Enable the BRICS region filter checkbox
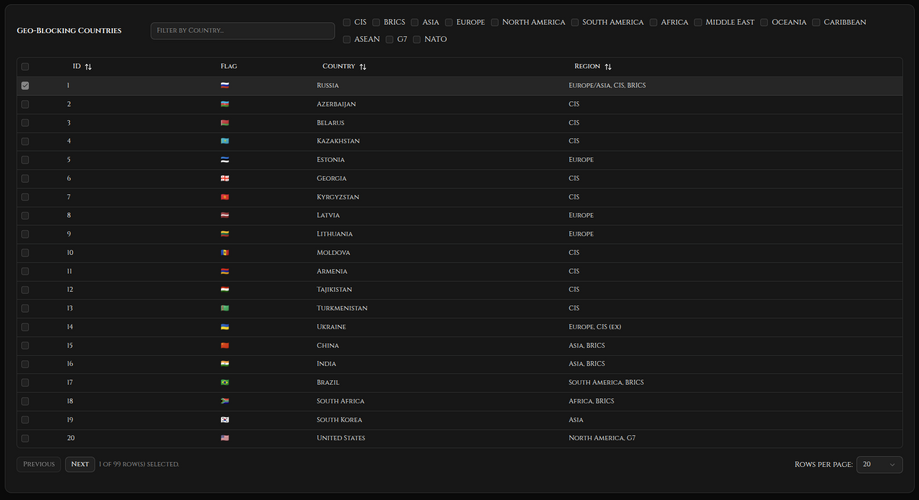 coord(376,22)
